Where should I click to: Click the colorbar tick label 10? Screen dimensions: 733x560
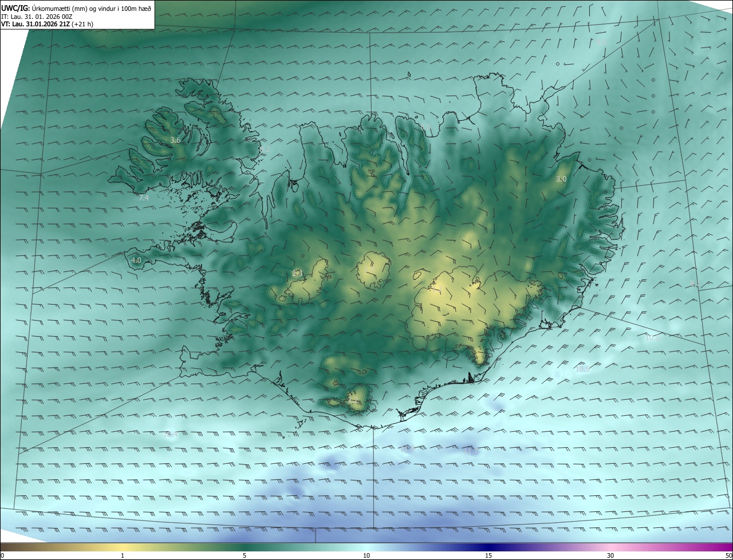click(x=366, y=555)
